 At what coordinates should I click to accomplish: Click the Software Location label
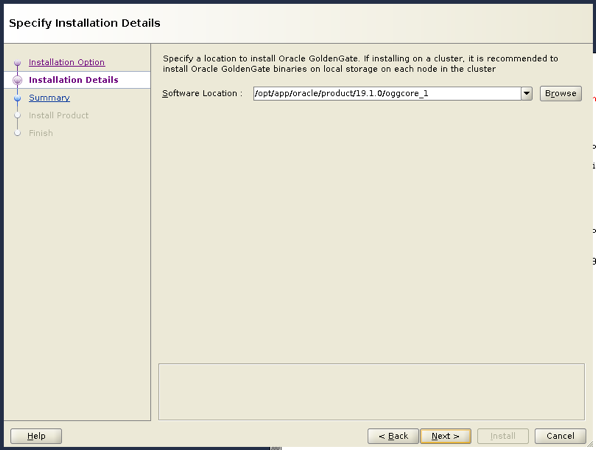(202, 93)
